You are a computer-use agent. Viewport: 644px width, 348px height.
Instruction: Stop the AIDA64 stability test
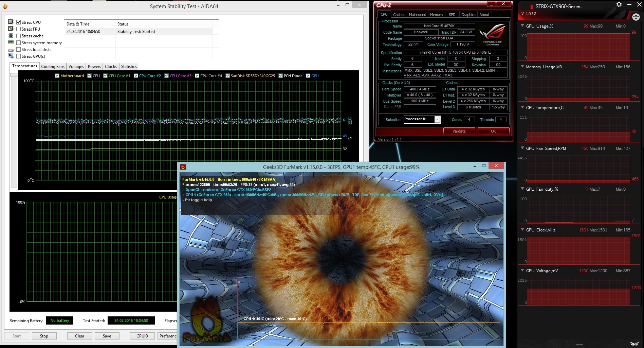[44, 336]
